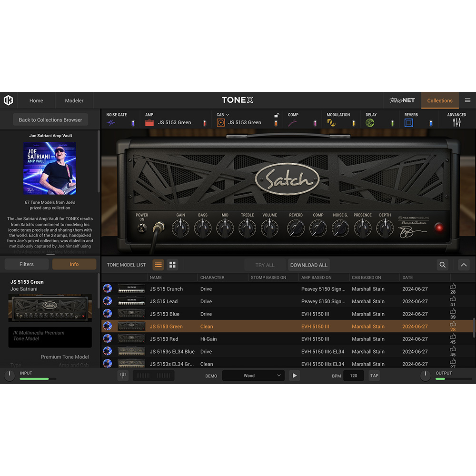Click JS 5153 Green amp thumbnail in Info
Image resolution: width=476 pixels, height=476 pixels.
click(50, 307)
